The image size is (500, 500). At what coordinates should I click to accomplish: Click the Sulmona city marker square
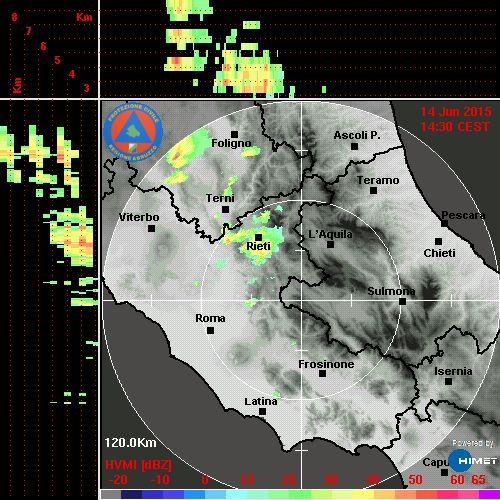click(402, 302)
